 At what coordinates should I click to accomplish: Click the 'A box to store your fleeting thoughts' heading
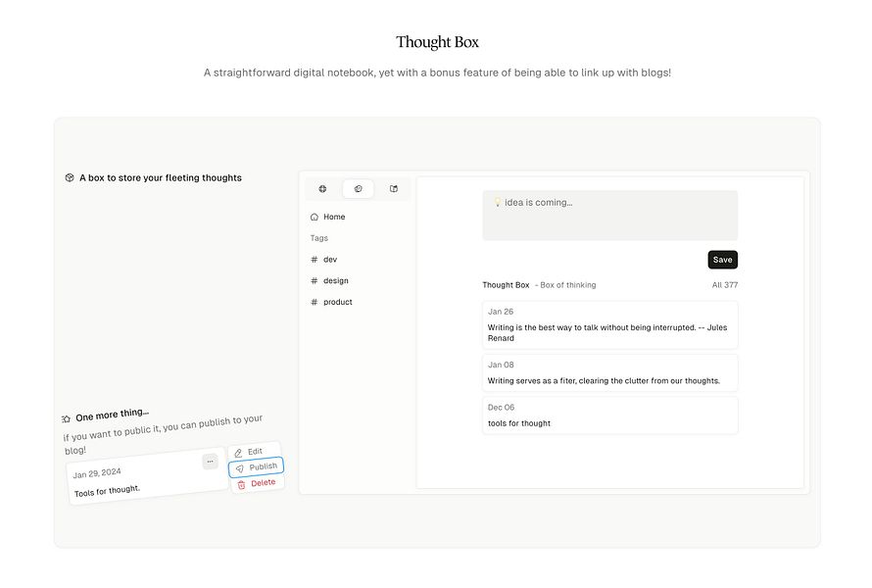[x=160, y=178]
